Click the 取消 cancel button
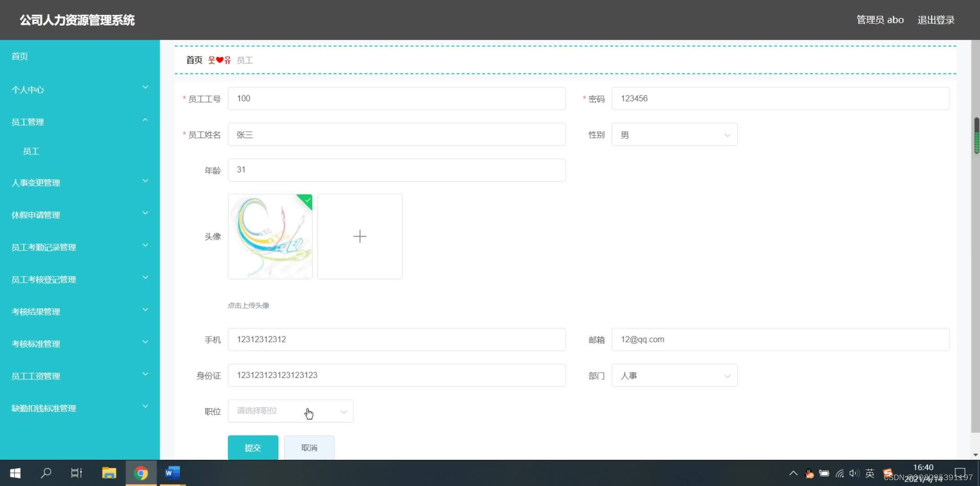Screen dimensions: 980x486 pos(309,447)
